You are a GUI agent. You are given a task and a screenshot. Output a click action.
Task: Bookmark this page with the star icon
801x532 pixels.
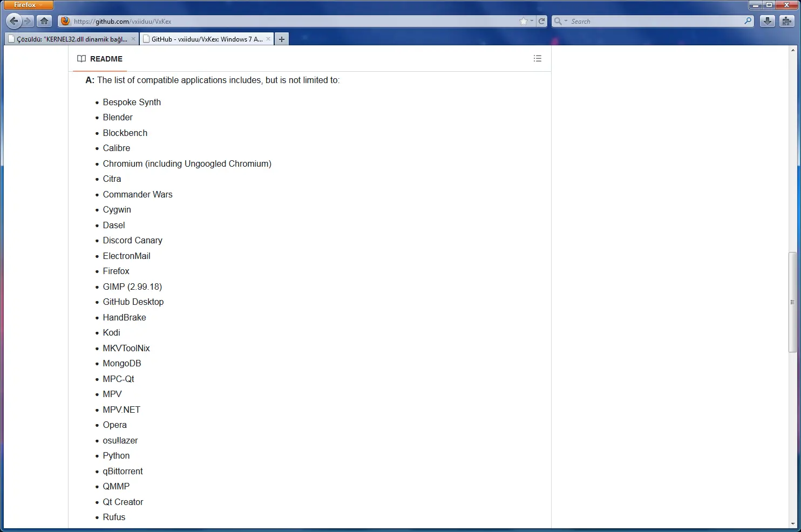(x=523, y=21)
